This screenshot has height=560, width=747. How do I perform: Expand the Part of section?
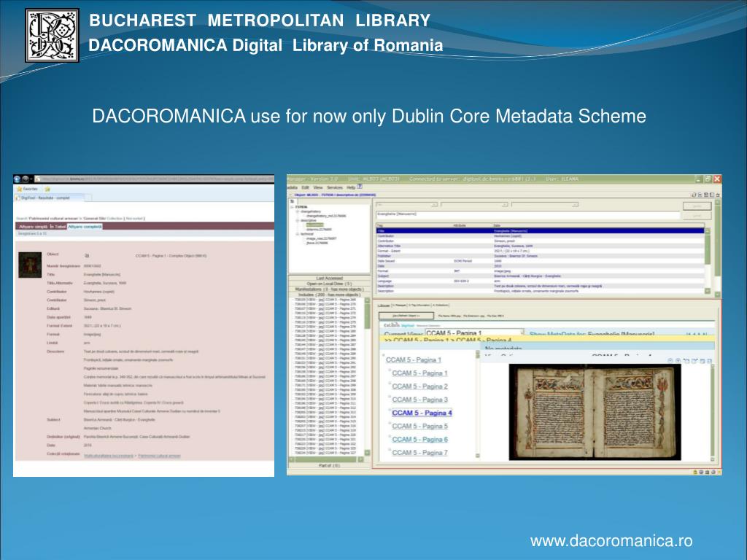coord(329,465)
